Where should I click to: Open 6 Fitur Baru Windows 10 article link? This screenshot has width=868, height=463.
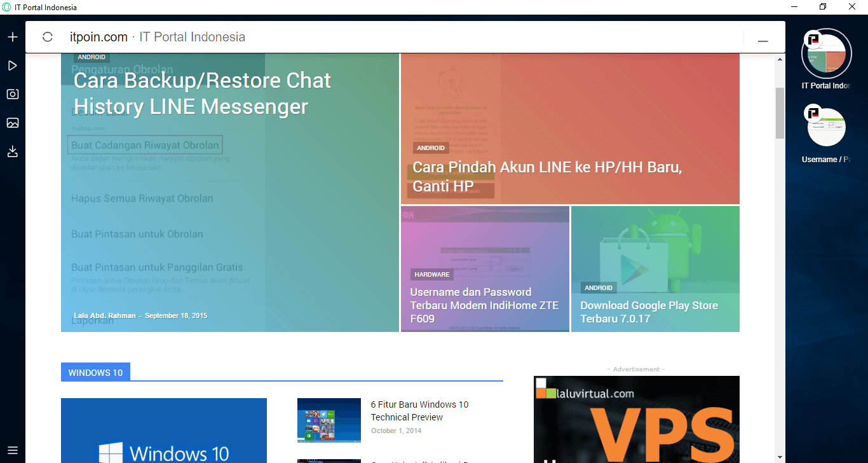pyautogui.click(x=419, y=411)
